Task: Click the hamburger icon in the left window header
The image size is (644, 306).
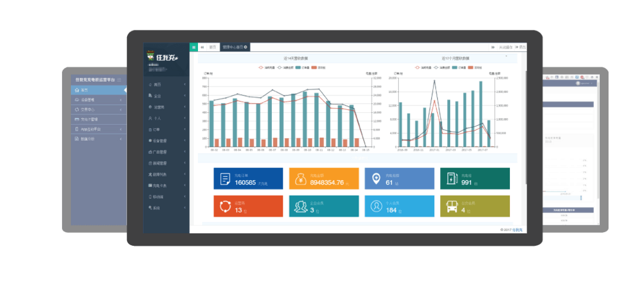Action: 119,80
